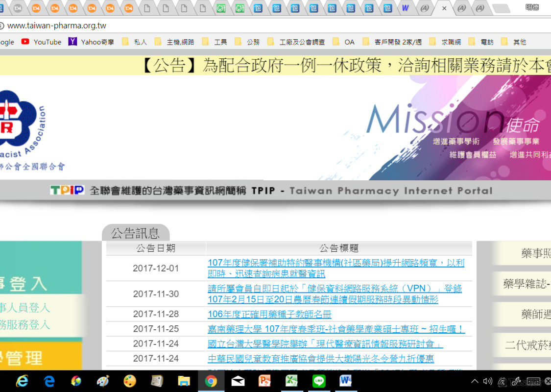Screen dimensions: 551x392
Task: Open Google Chrome in the taskbar
Action: coord(211,381)
